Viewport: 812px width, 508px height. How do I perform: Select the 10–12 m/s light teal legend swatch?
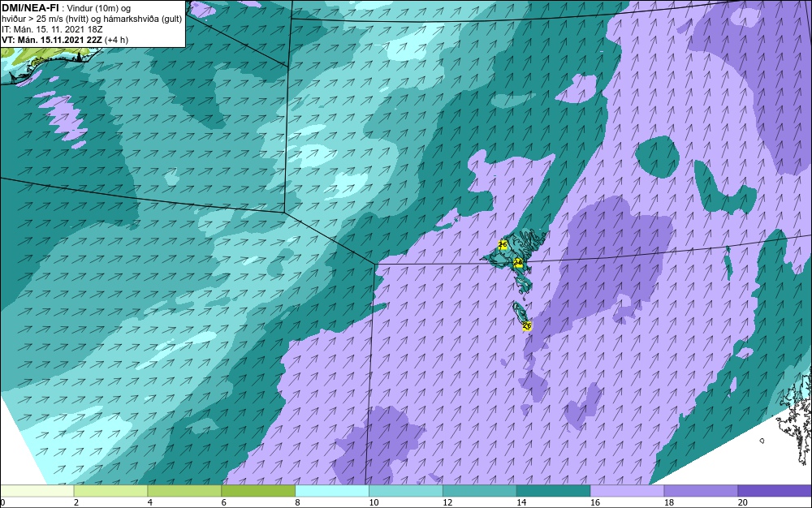coord(406,491)
